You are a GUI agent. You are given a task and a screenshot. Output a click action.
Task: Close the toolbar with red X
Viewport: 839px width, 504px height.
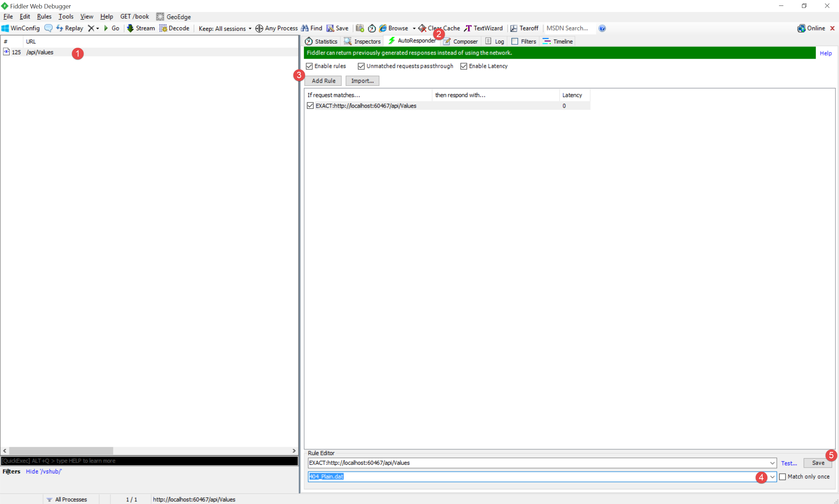(832, 28)
